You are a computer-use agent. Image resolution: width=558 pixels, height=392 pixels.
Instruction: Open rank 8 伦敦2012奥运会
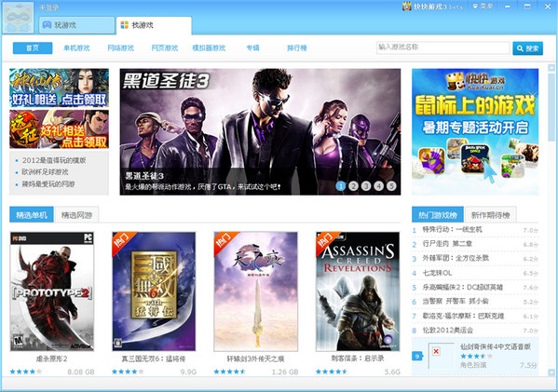click(x=448, y=331)
